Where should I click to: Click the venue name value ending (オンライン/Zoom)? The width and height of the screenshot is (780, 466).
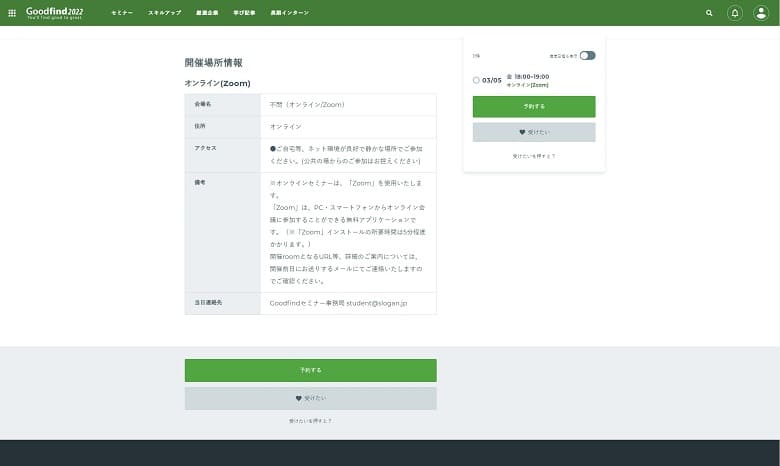[x=307, y=105]
